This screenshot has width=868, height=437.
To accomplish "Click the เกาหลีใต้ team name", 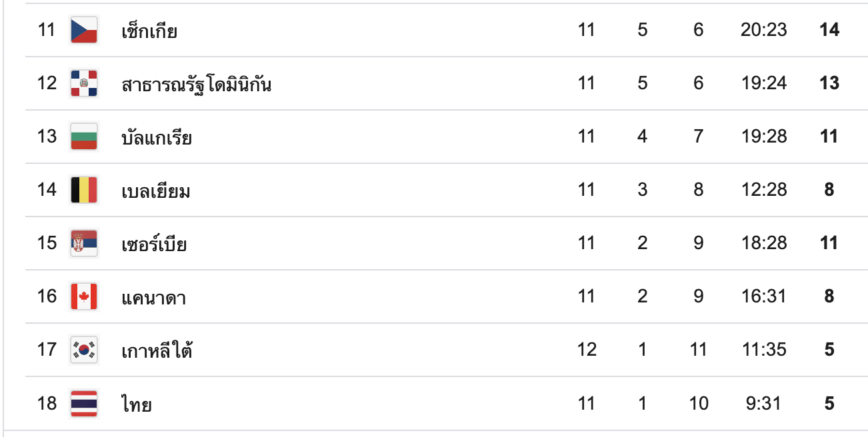I will point(157,350).
